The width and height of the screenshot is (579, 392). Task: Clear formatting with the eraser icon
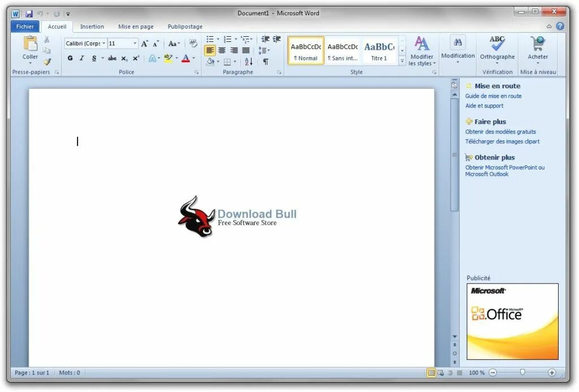click(193, 43)
